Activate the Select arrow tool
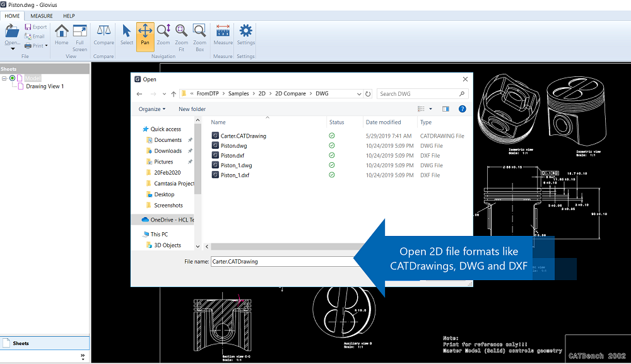Screen dimensions: 631x364 [x=126, y=32]
